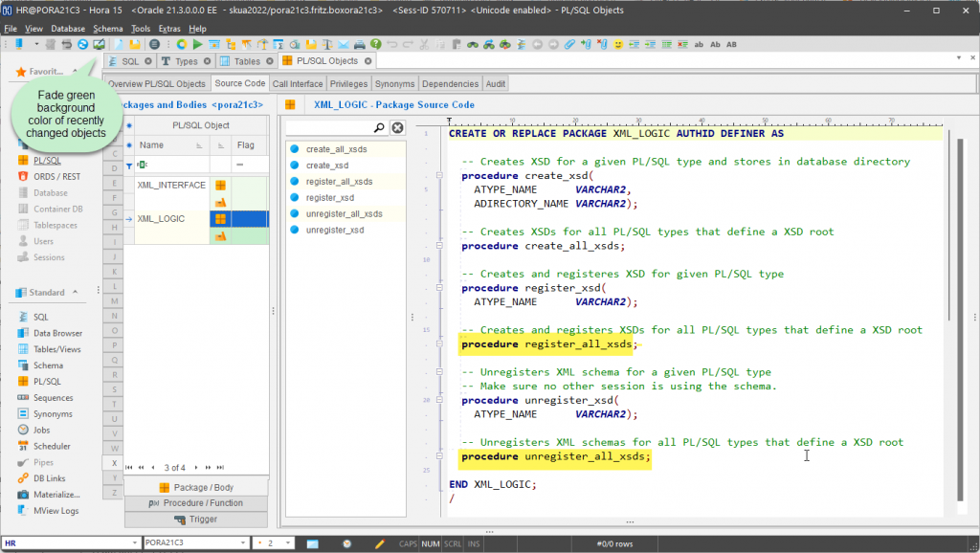This screenshot has width=980, height=553.
Task: Run the script with the green execute arrow
Action: coord(197,43)
